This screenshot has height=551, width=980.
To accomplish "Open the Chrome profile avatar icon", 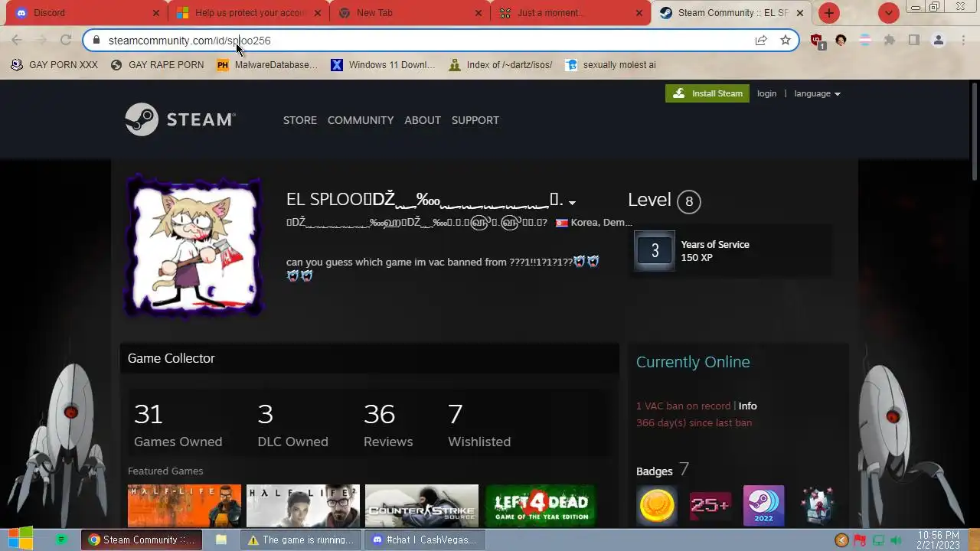I will (x=939, y=41).
